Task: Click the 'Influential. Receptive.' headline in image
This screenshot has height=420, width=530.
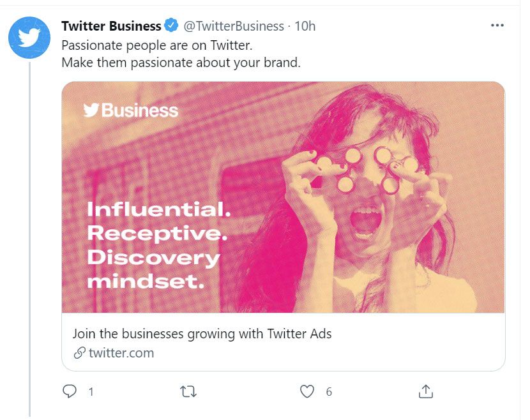Action: [x=158, y=220]
